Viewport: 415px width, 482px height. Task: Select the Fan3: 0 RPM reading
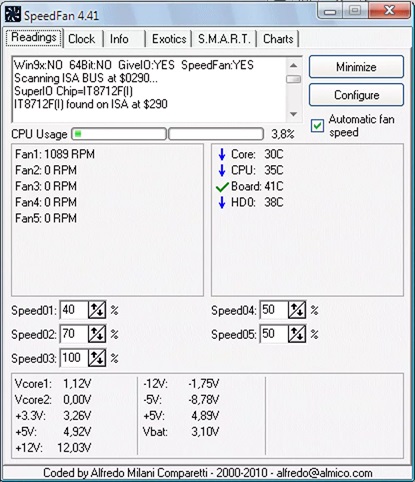click(46, 186)
